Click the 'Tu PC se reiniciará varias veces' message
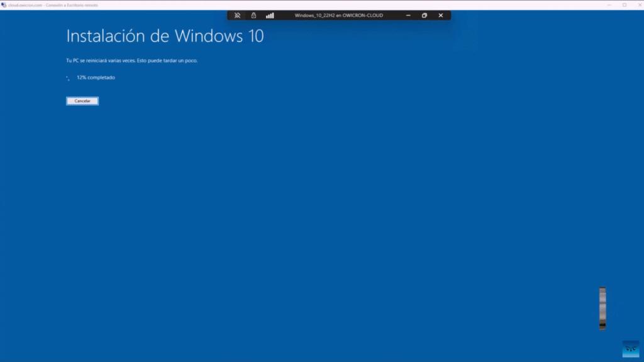644x362 pixels. point(136,61)
